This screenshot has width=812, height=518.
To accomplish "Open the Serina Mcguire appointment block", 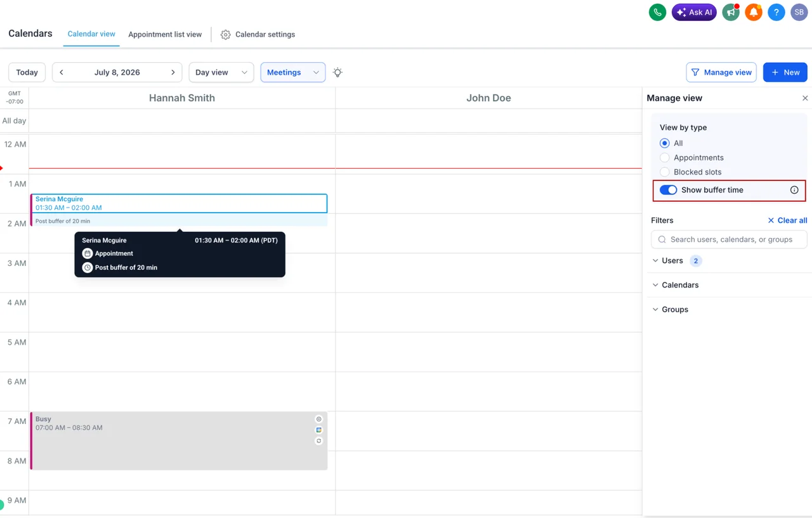I will pos(180,203).
